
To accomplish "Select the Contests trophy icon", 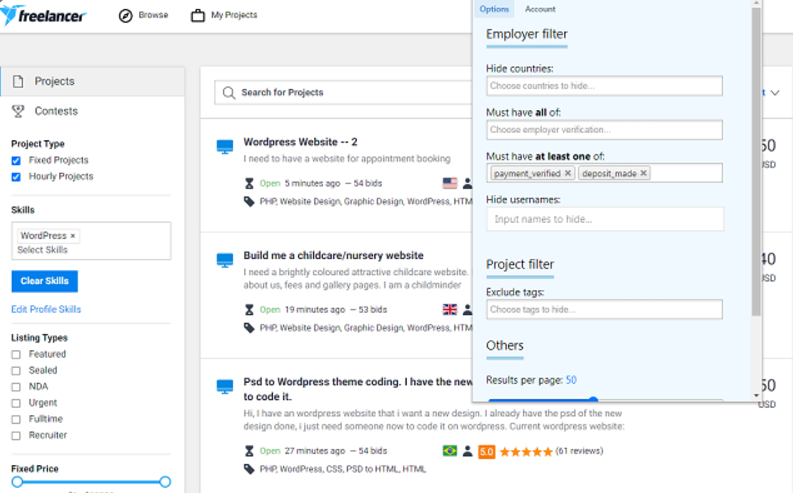I will click(18, 111).
